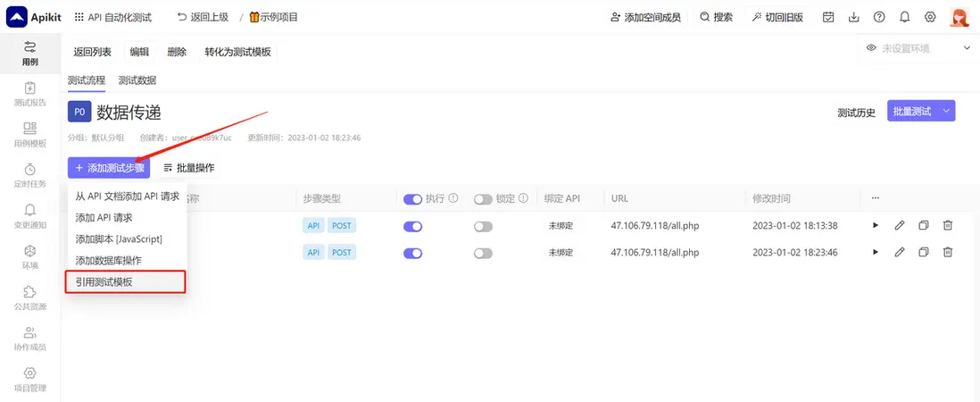
Task: Open the calendar check icon in header
Action: point(828,17)
